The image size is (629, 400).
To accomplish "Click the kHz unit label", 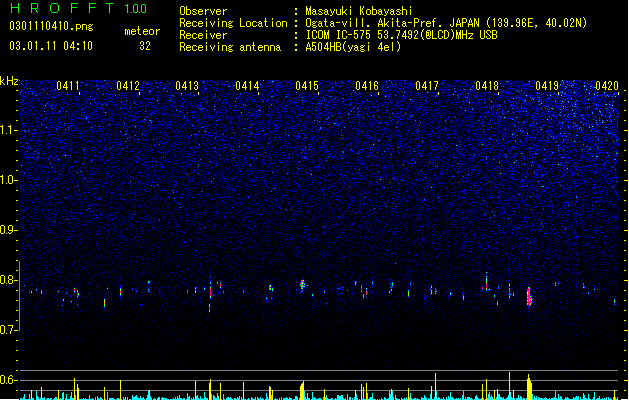I will click(x=9, y=81).
